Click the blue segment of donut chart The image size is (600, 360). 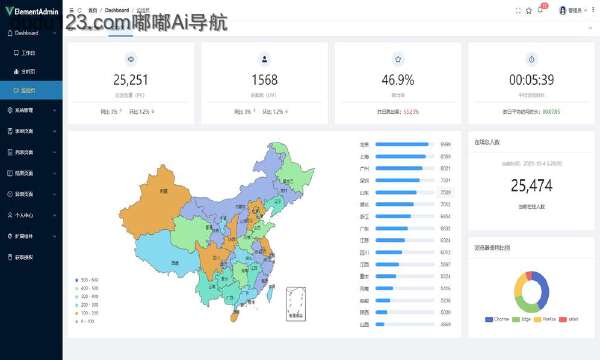(543, 290)
